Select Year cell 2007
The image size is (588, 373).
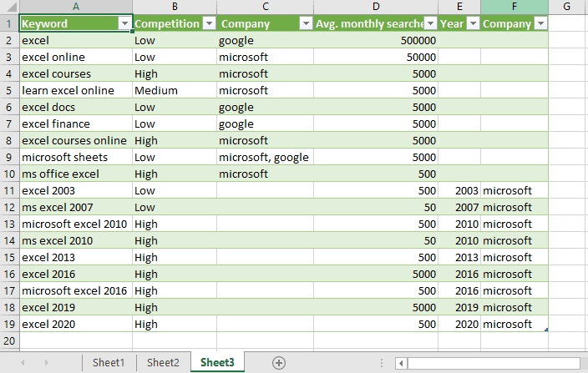point(459,208)
